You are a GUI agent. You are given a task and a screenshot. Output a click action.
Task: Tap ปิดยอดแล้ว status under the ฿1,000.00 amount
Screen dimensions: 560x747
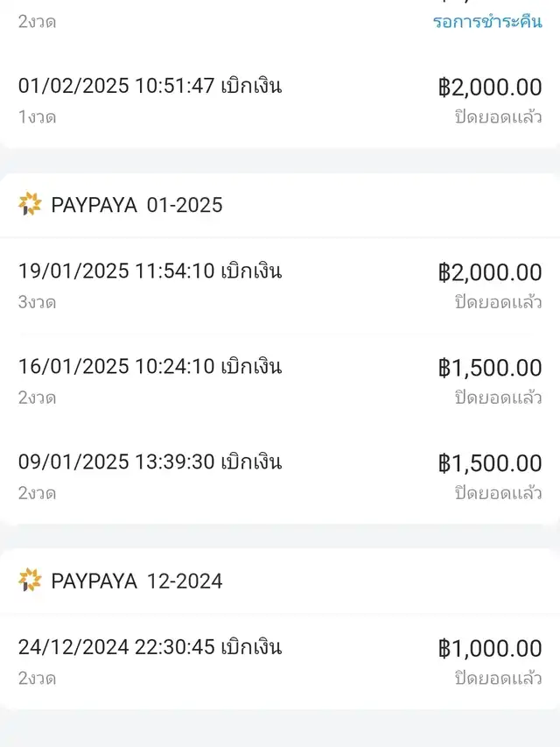(x=498, y=678)
